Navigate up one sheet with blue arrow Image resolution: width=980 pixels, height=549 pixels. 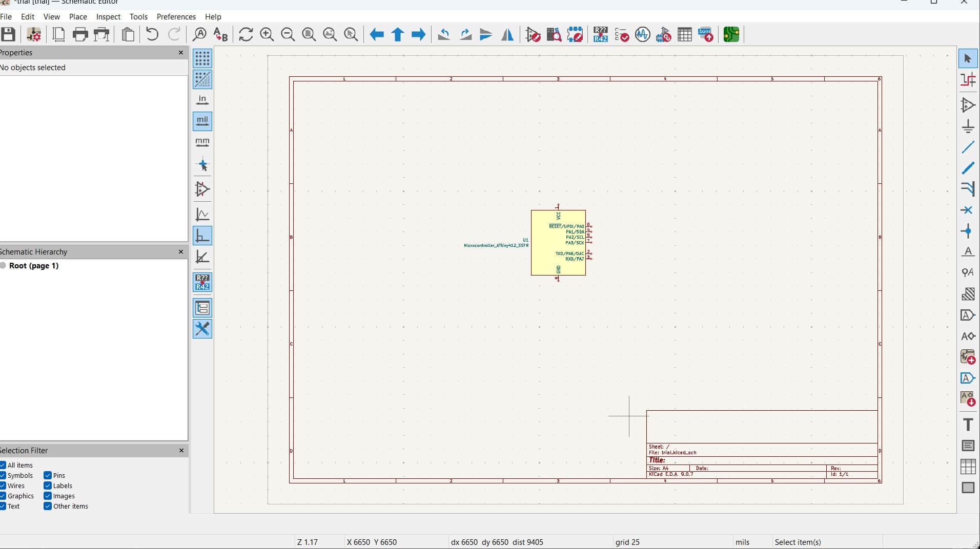(398, 34)
